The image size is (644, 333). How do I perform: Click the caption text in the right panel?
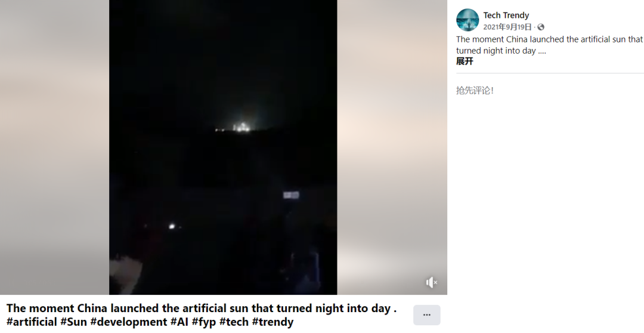pos(549,45)
